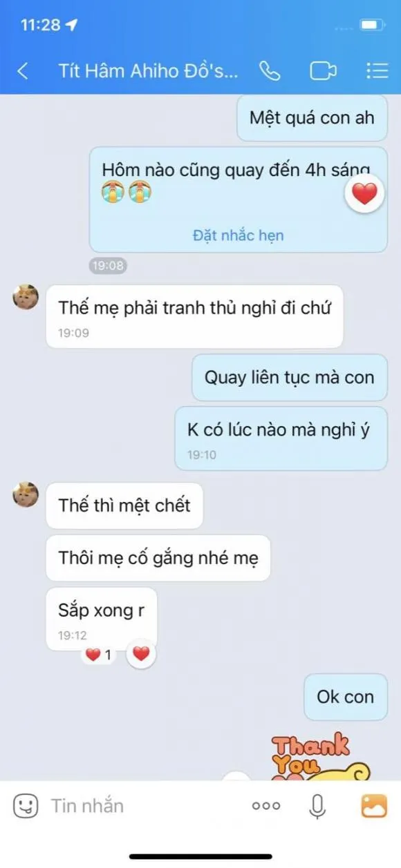Screen dimensions: 401x868
Task: Tap the Đặt nhắc hẹn link
Action: [x=238, y=235]
